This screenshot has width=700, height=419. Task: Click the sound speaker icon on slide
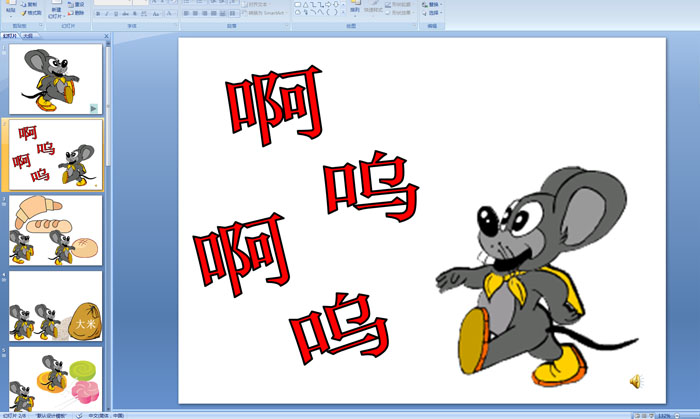(x=636, y=382)
